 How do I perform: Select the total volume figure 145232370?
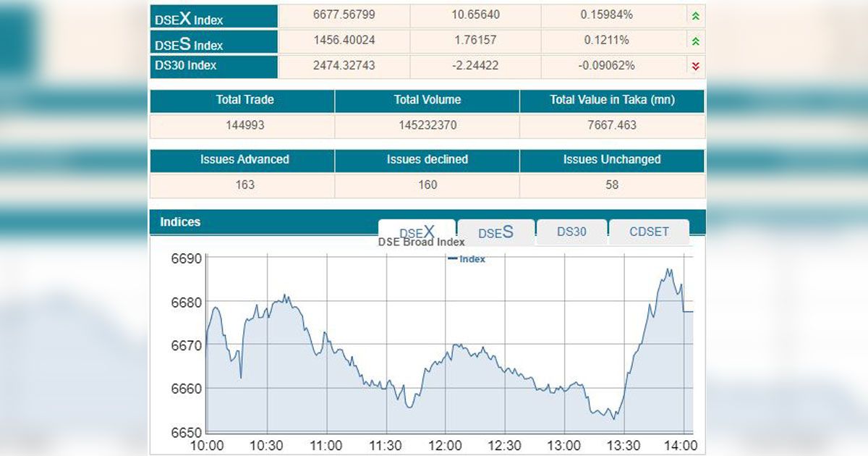[x=427, y=125]
